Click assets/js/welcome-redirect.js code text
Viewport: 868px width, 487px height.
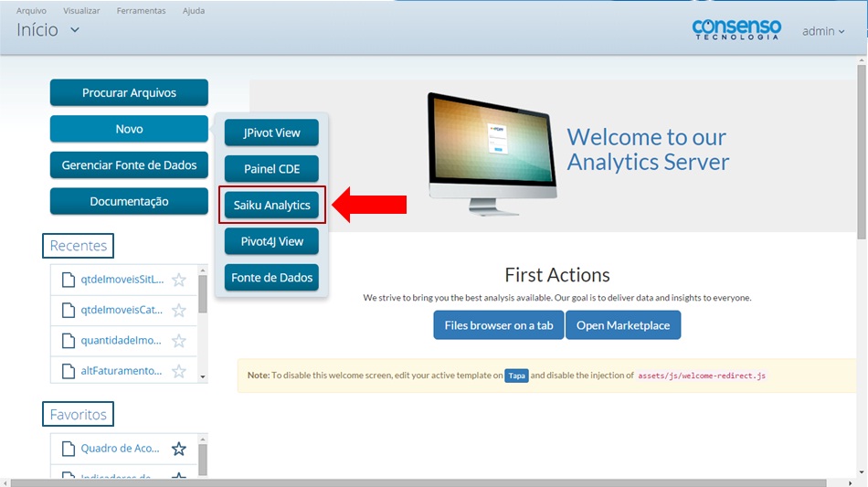tap(702, 376)
